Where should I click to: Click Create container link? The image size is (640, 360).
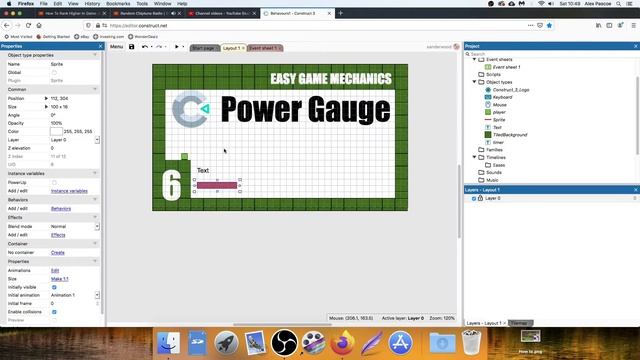pos(58,253)
